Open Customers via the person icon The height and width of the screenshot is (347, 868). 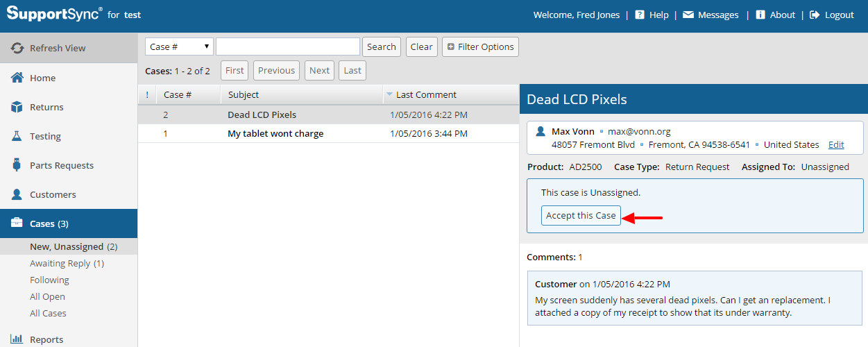tap(17, 194)
